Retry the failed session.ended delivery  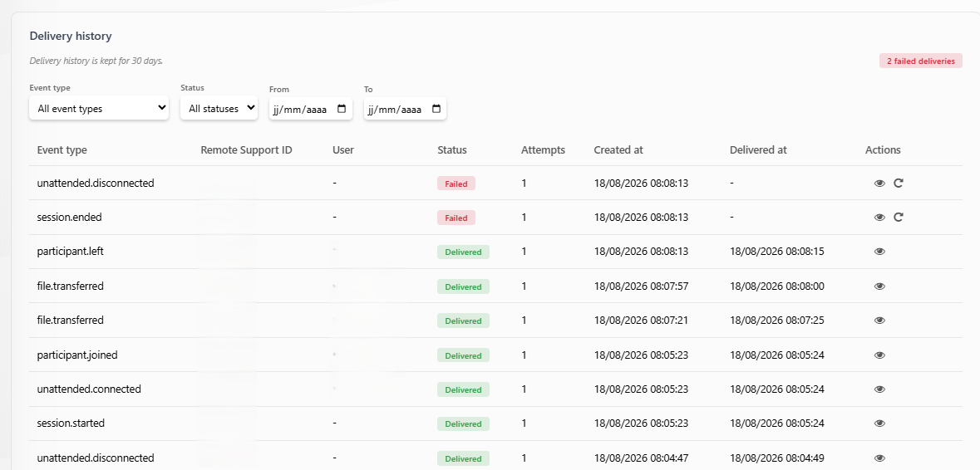pyautogui.click(x=898, y=218)
